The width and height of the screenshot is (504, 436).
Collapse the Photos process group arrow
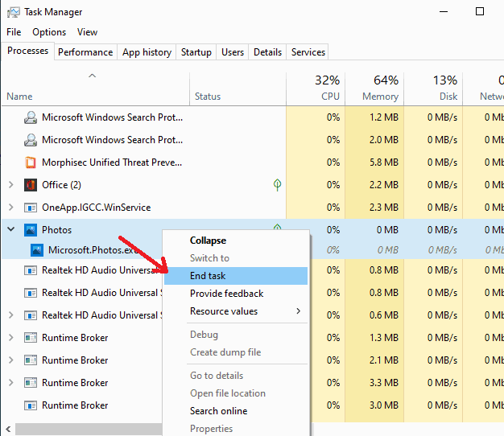tap(11, 229)
